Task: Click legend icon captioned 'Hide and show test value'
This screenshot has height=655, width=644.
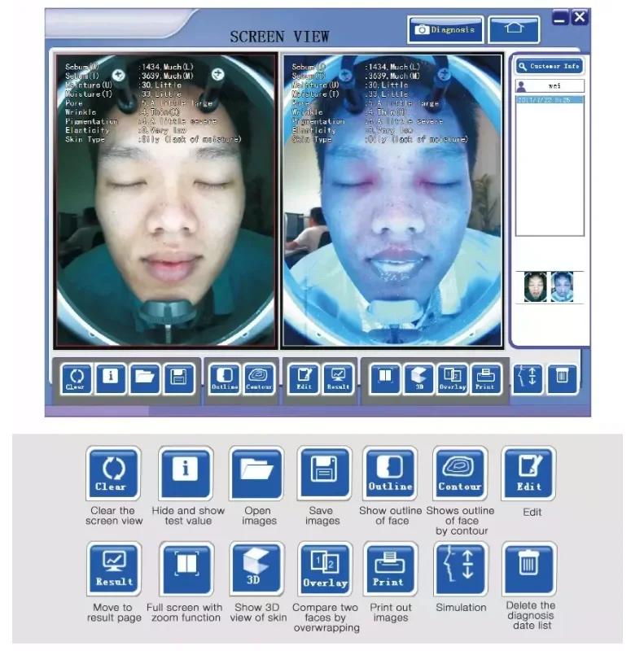Action: [186, 474]
